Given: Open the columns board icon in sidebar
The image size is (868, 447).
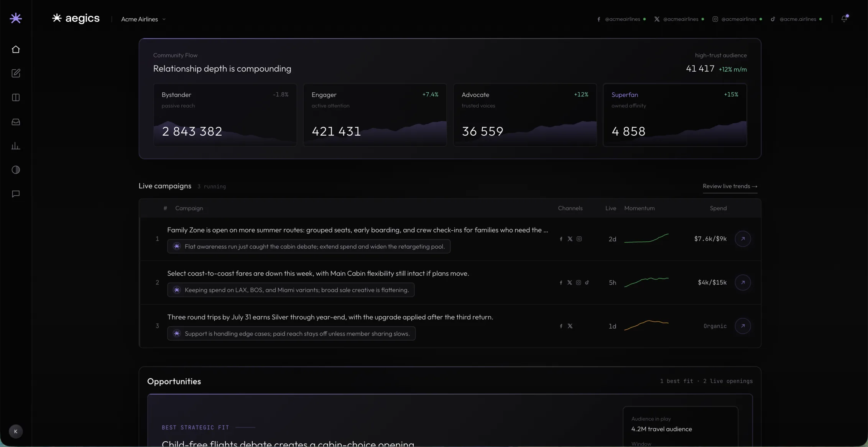Looking at the screenshot, I should [16, 98].
